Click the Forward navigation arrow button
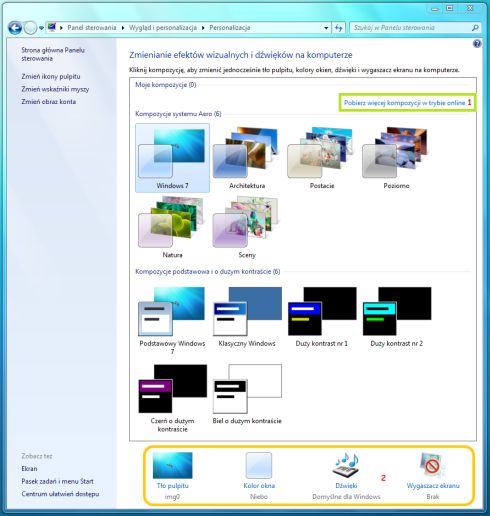 click(30, 28)
